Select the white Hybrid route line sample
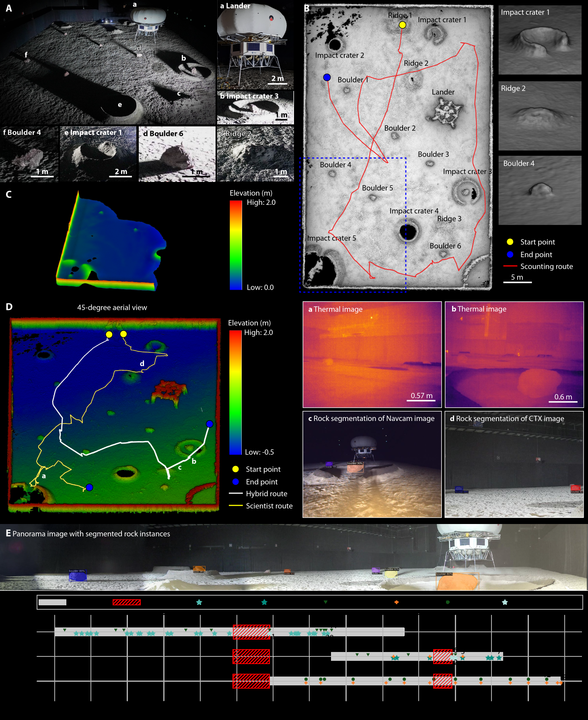This screenshot has height=720, width=588. pos(236,493)
